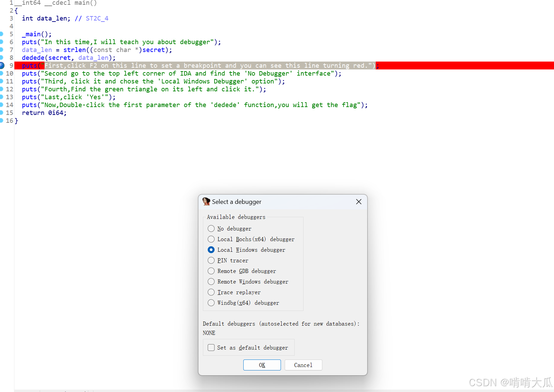Click the breakpoint dot beside line 12
The height and width of the screenshot is (392, 554).
(x=1, y=89)
